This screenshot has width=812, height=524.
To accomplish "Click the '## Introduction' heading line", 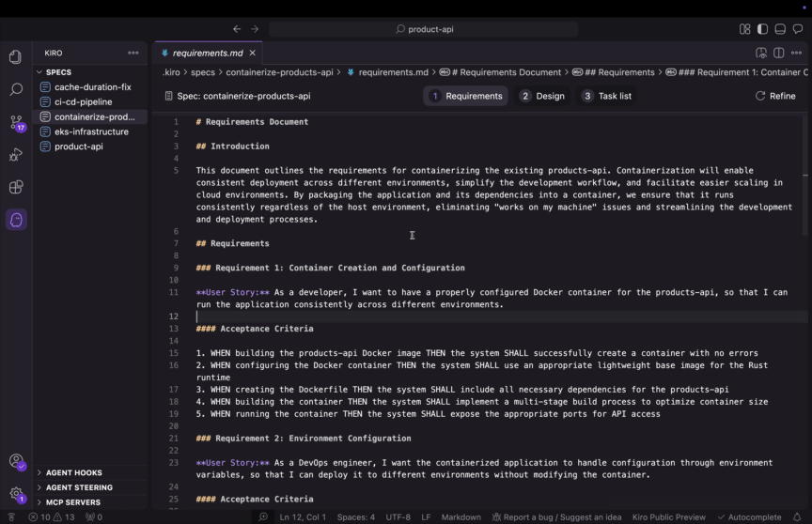I will coord(232,146).
